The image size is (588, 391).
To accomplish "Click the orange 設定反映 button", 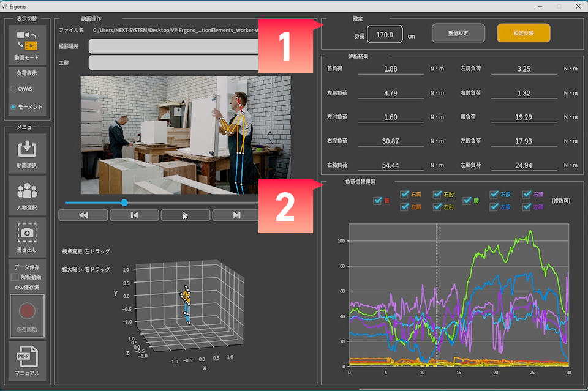I will tap(523, 33).
